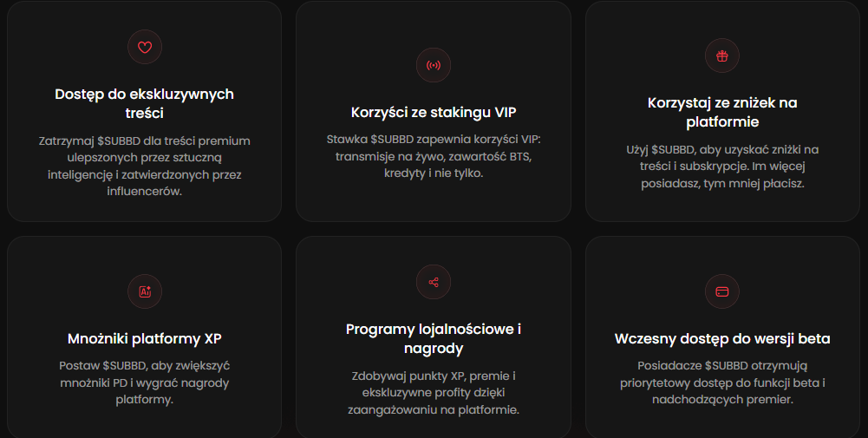868x438 pixels.
Task: Select the gift box icon
Action: pyautogui.click(x=722, y=56)
